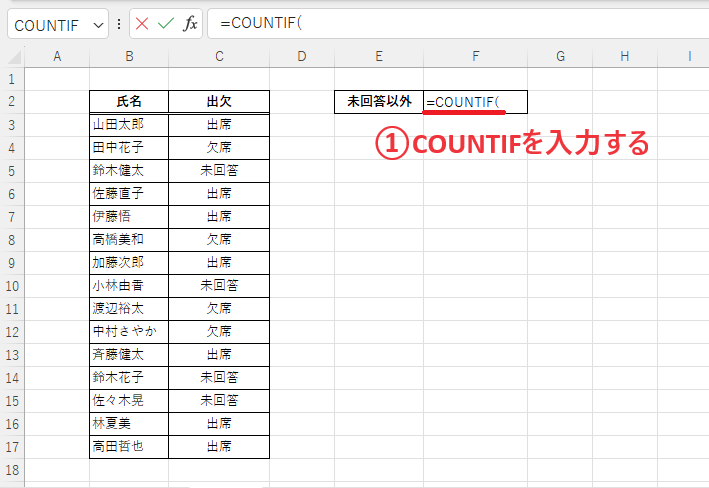Select column B header
Viewport: 709px width, 488px height.
click(129, 57)
